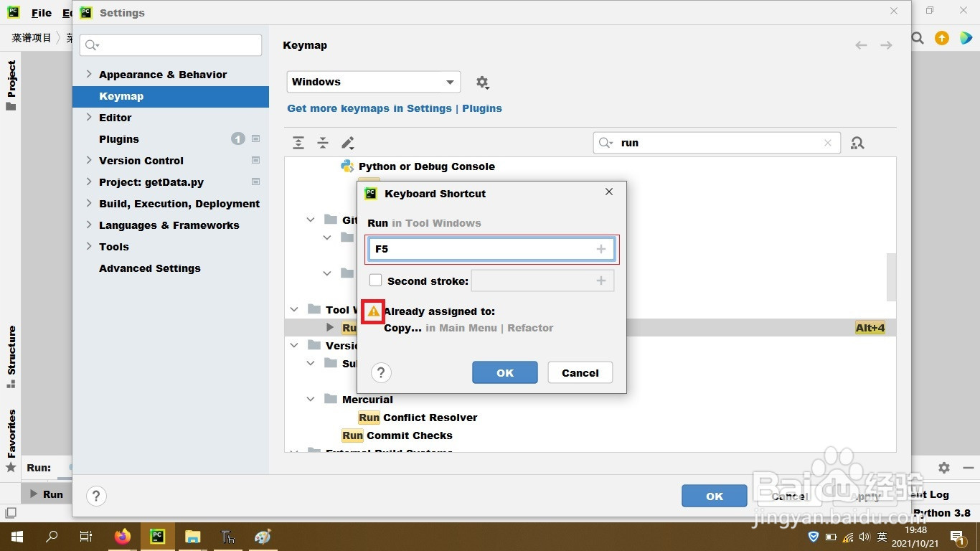Open the Structure tool window tab

pyautogui.click(x=11, y=357)
